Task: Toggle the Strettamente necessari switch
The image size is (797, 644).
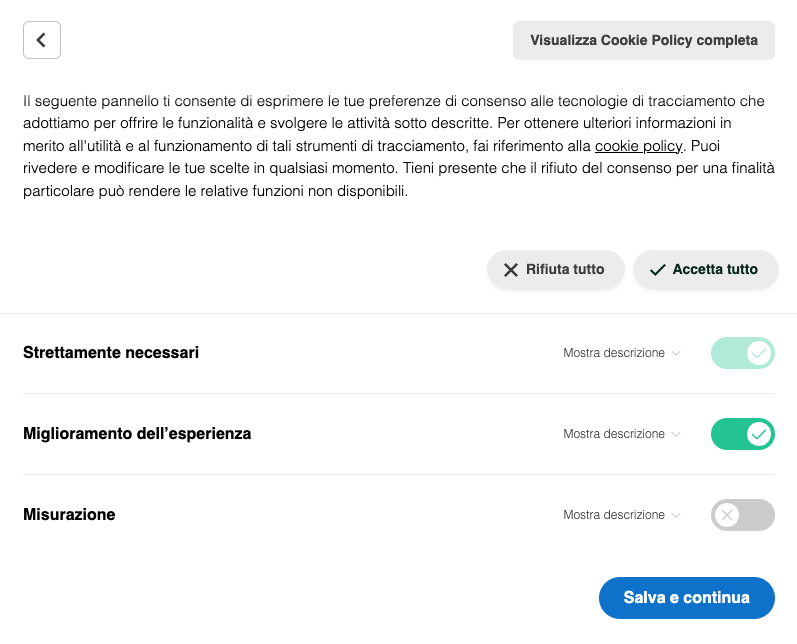Action: tap(743, 353)
